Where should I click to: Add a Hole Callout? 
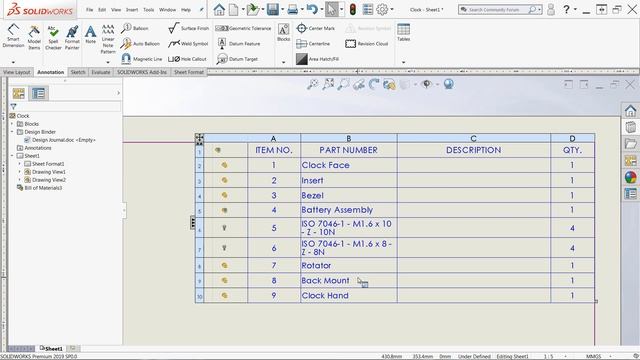point(187,59)
